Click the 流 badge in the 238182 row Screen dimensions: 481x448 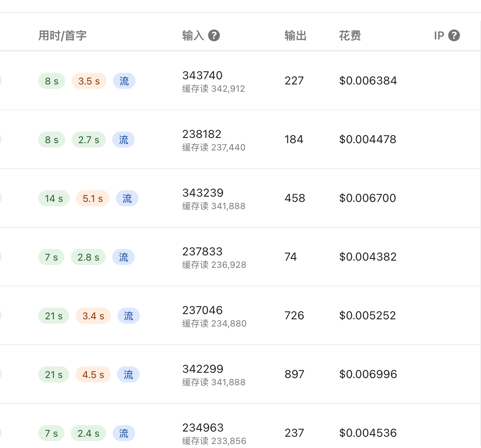(123, 140)
